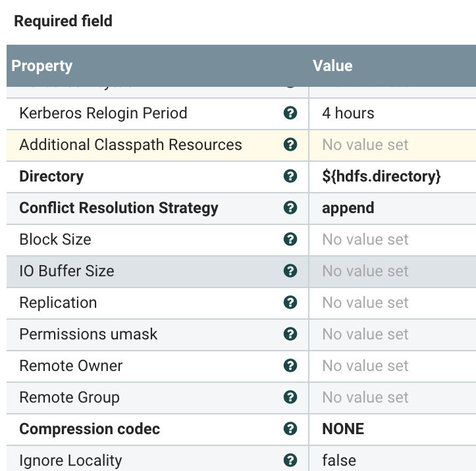Click help icon next to Remote Group
The image size is (476, 471).
[x=290, y=397]
